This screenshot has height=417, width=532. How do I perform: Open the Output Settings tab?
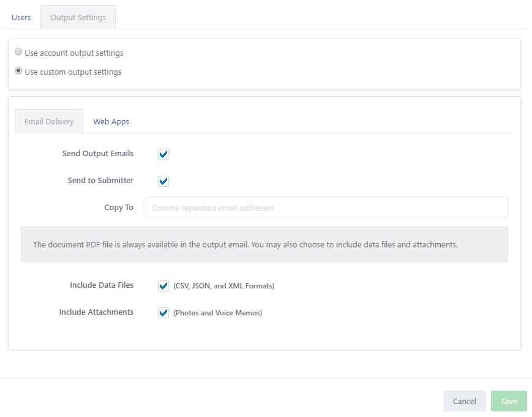78,17
